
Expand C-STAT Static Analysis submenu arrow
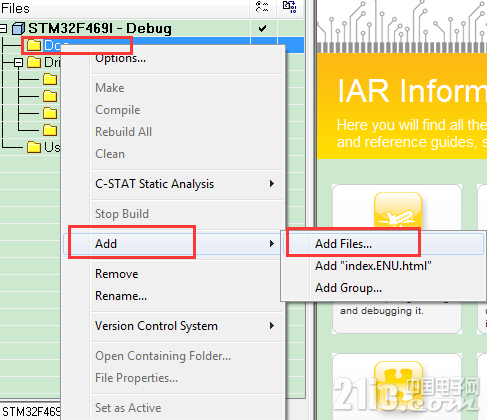click(272, 184)
